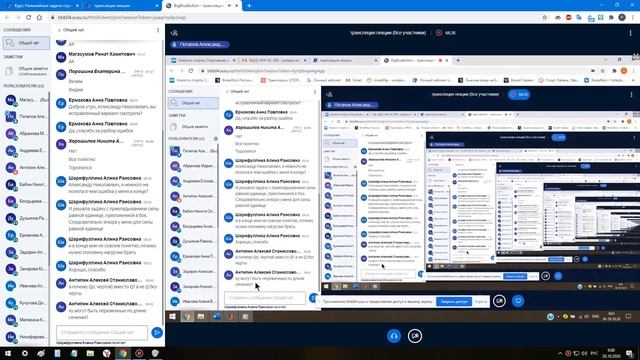Click the browser profile avatar

(622, 18)
